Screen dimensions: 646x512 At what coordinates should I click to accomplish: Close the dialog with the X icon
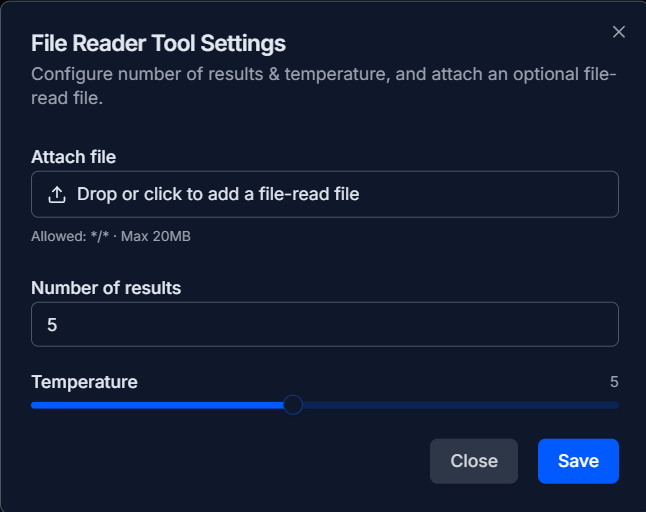coord(619,32)
